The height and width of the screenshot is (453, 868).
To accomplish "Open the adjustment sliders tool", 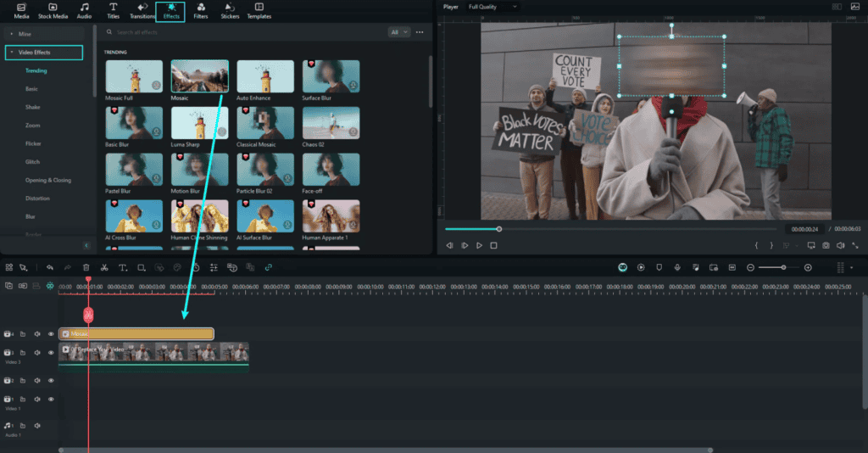I will point(214,267).
